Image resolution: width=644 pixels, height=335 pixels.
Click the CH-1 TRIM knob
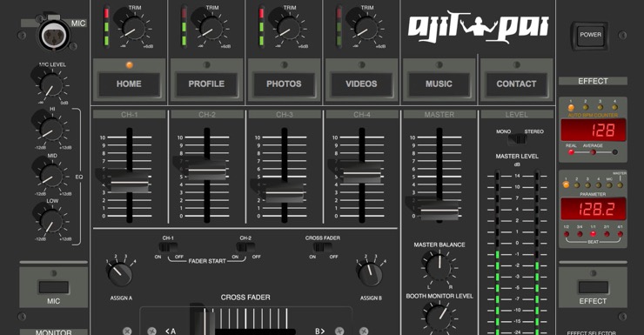[x=133, y=29]
